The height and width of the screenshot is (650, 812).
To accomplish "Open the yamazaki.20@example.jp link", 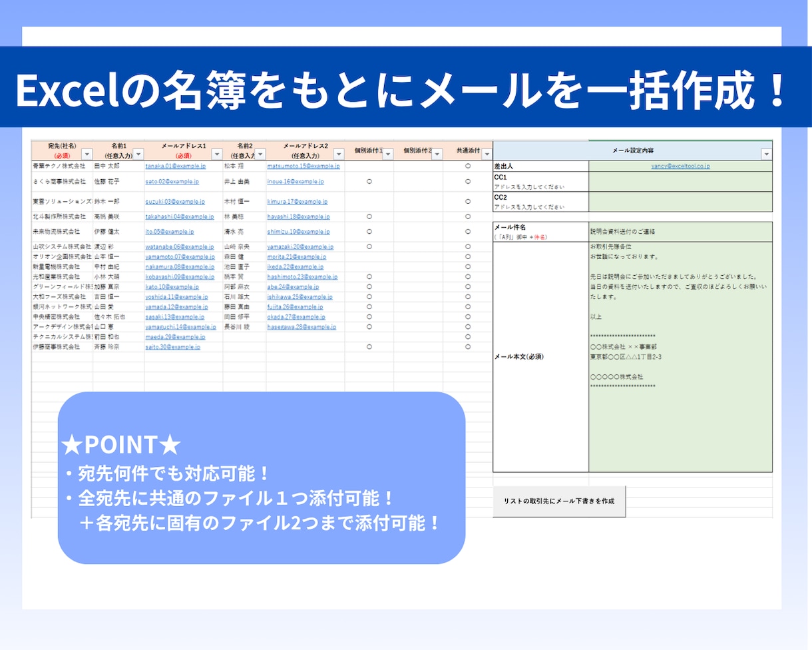I will tap(300, 246).
